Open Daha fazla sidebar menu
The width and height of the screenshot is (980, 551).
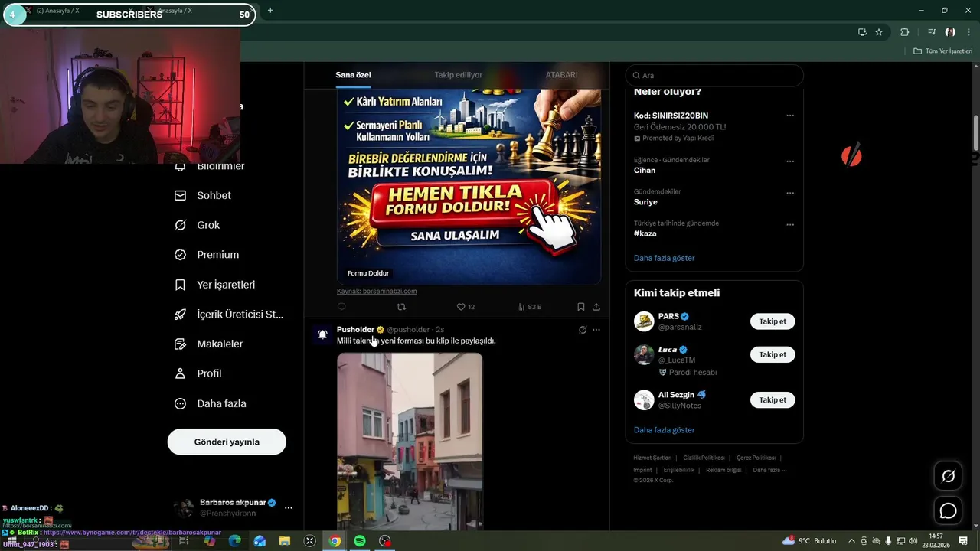point(211,403)
